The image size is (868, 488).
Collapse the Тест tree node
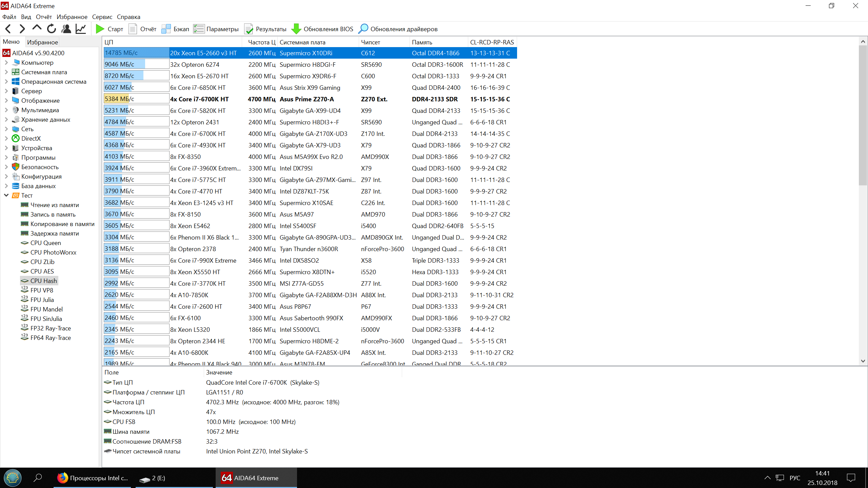pyautogui.click(x=6, y=196)
